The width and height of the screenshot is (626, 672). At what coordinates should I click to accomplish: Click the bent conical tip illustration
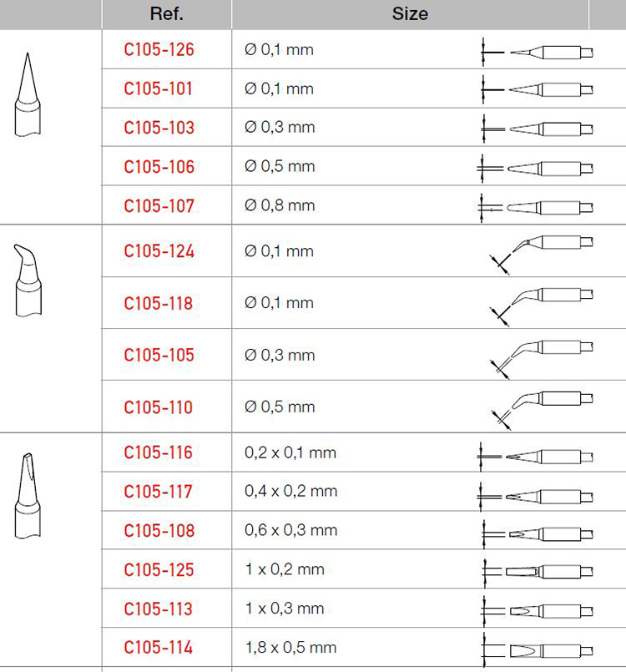tap(27, 280)
